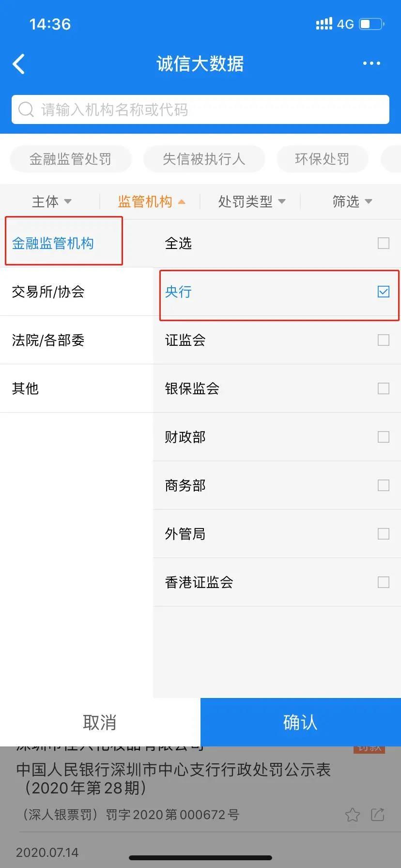This screenshot has width=401, height=868.
Task: Tick the 银保监会 checkbox
Action: pos(383,388)
